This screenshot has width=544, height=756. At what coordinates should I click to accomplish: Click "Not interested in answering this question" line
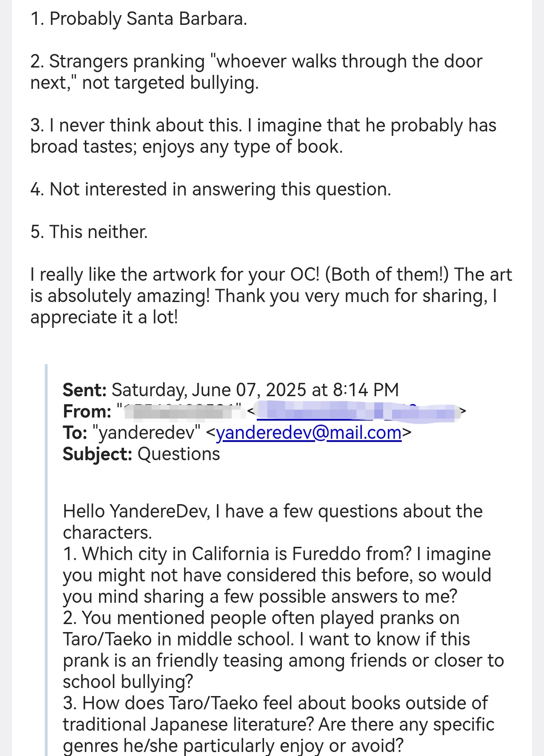[211, 189]
